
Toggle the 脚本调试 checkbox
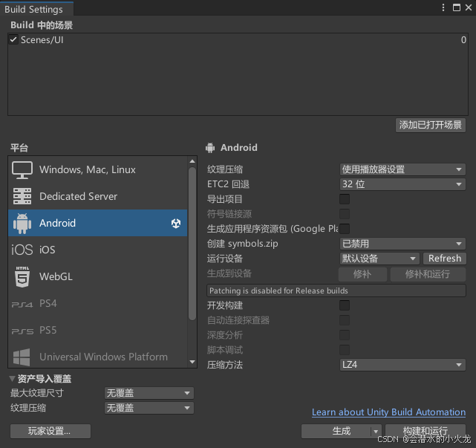tap(345, 350)
